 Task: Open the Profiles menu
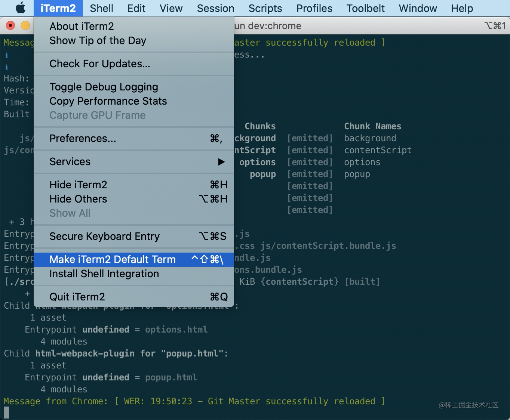[314, 8]
